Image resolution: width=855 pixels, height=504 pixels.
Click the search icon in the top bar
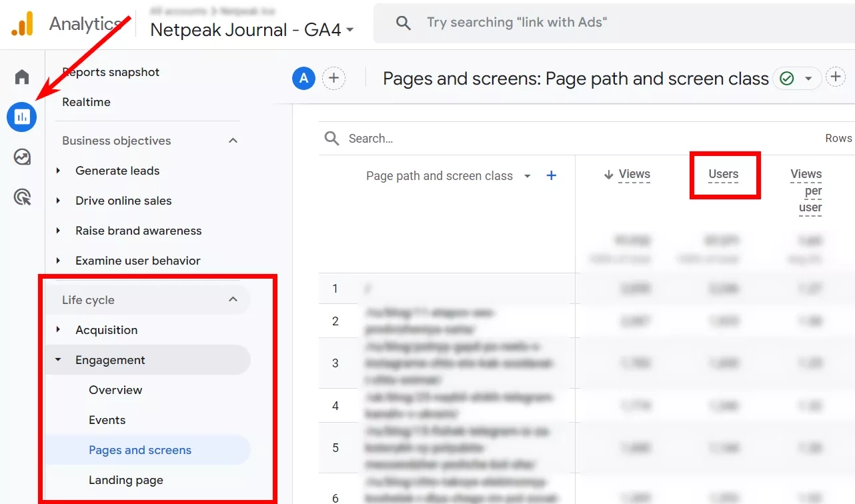404,22
